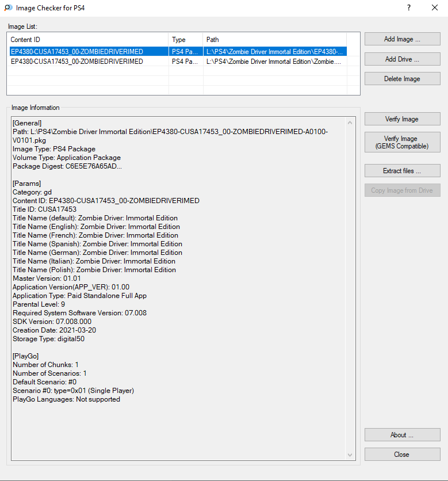Run Verify Image (GEMS Compatible)

pos(402,142)
